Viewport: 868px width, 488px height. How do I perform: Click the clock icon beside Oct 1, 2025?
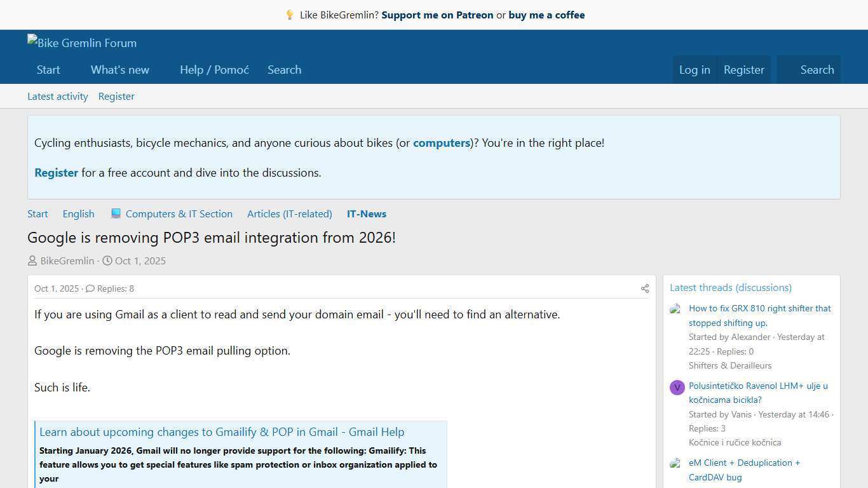click(107, 261)
